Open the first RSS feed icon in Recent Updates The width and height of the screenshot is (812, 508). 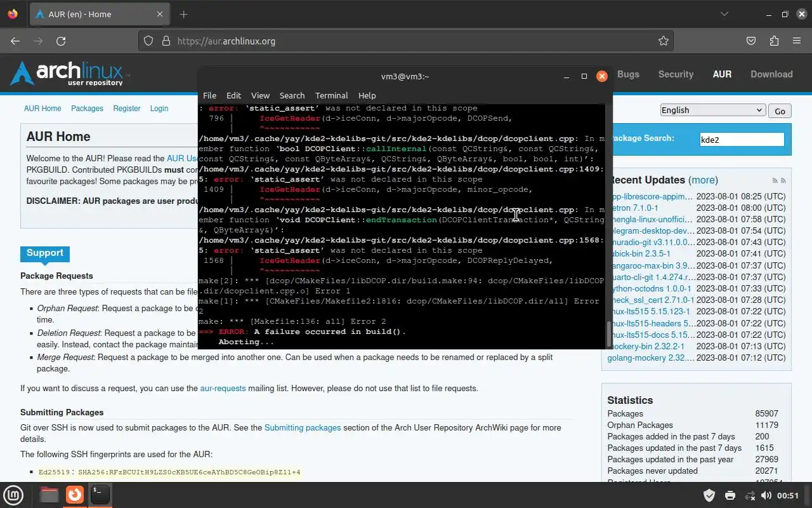775,181
